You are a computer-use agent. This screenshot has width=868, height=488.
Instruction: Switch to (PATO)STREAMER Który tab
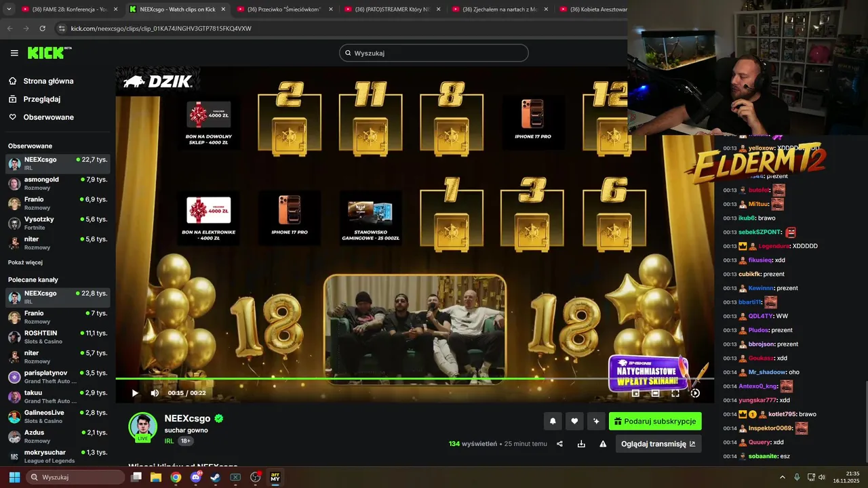391,9
